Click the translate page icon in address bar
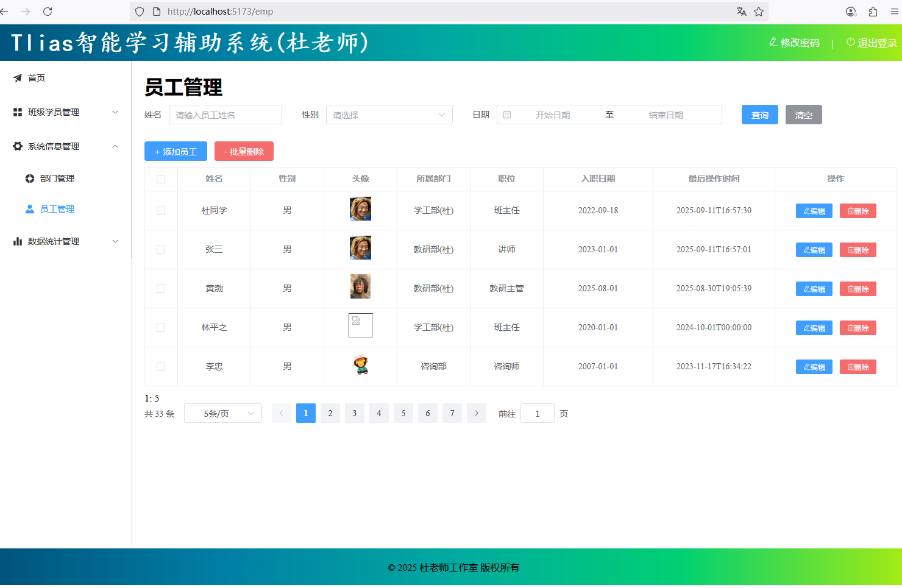This screenshot has height=588, width=902. click(741, 12)
